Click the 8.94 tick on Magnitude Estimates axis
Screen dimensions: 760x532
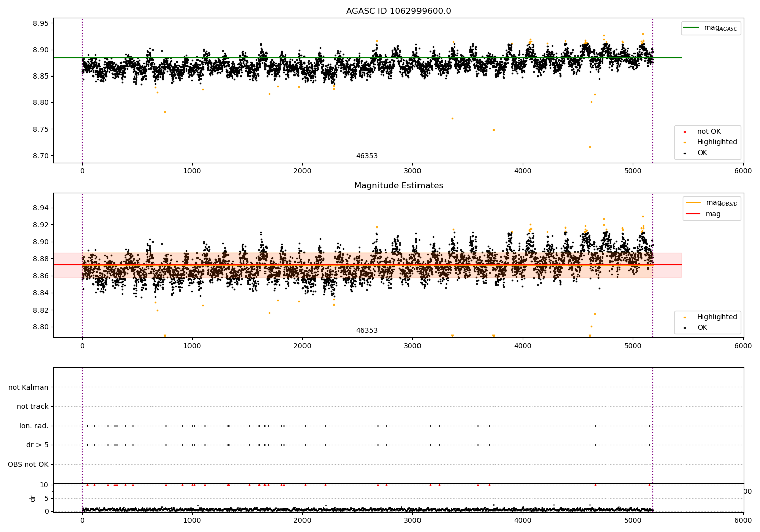tap(41, 208)
